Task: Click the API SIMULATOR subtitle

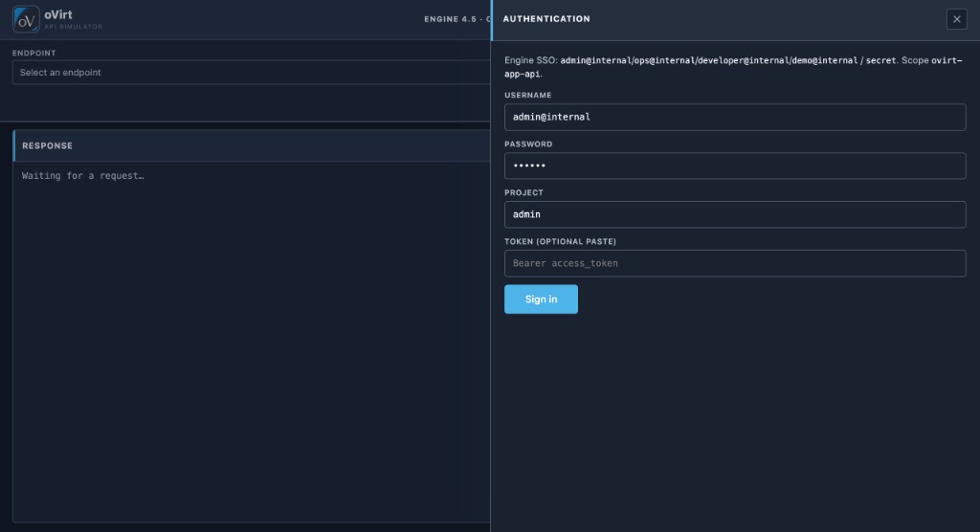Action: 73,27
